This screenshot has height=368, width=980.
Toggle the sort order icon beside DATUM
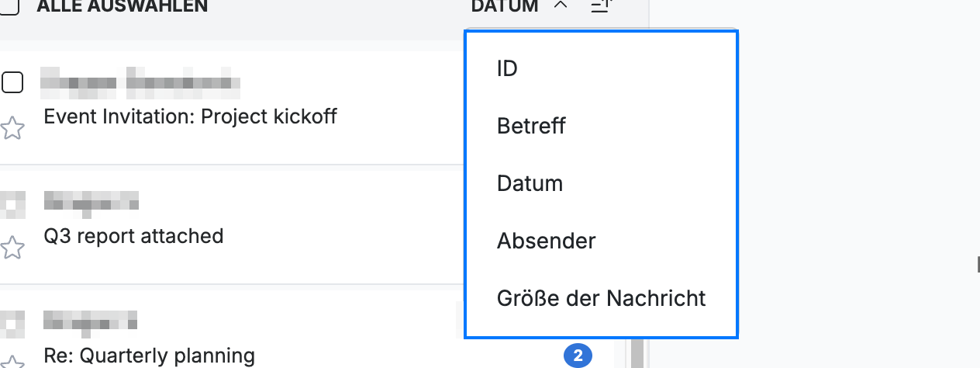click(x=602, y=6)
